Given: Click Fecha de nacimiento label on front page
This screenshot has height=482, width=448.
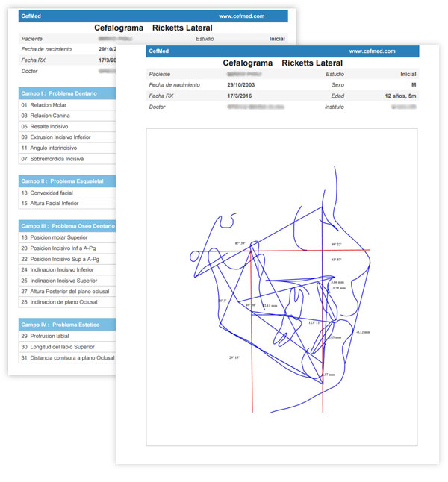Looking at the screenshot, I should pyautogui.click(x=175, y=85).
